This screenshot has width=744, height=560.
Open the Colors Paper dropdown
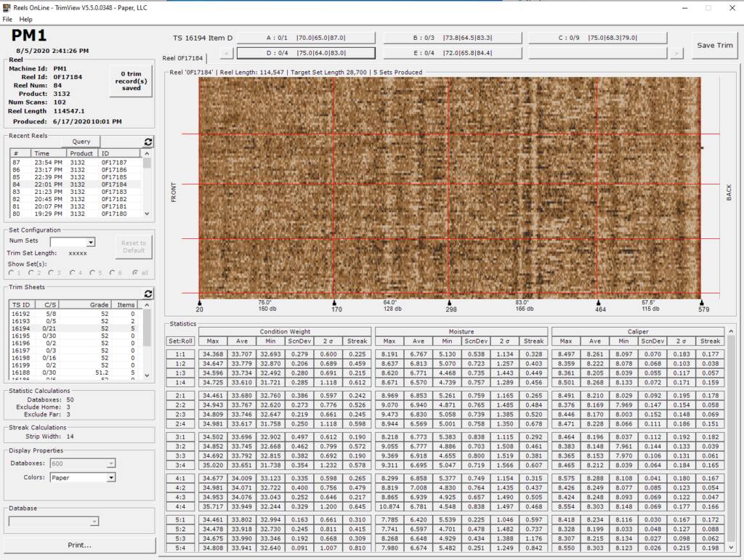pyautogui.click(x=110, y=477)
